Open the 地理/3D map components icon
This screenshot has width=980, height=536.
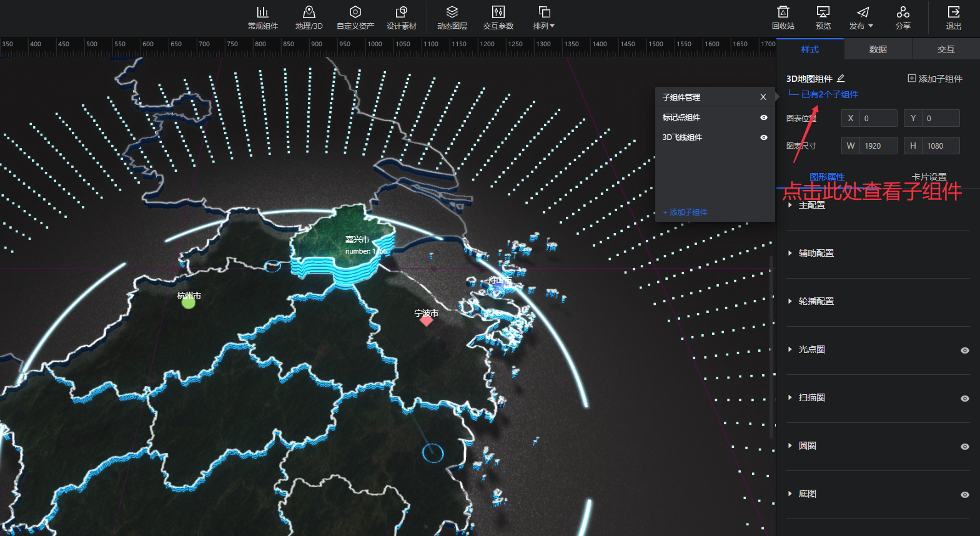click(x=309, y=17)
